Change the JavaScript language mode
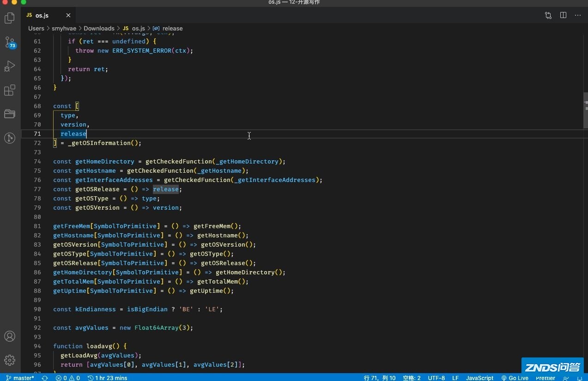 [x=479, y=378]
